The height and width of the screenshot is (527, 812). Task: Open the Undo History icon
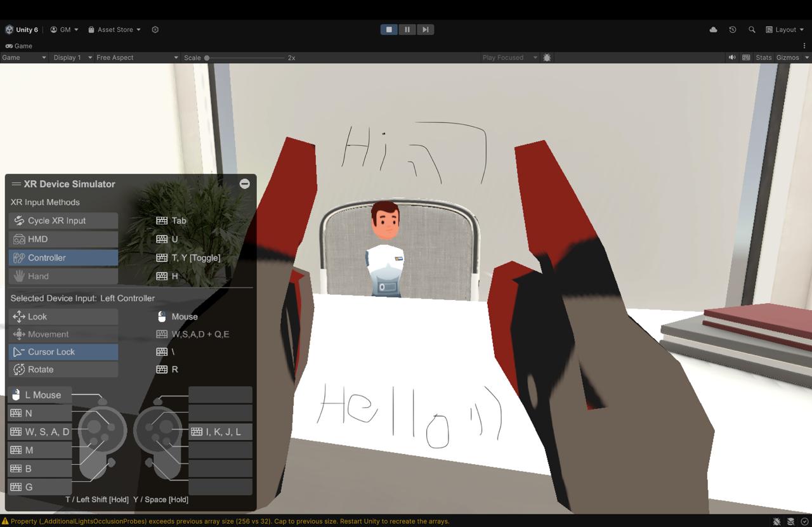tap(733, 30)
